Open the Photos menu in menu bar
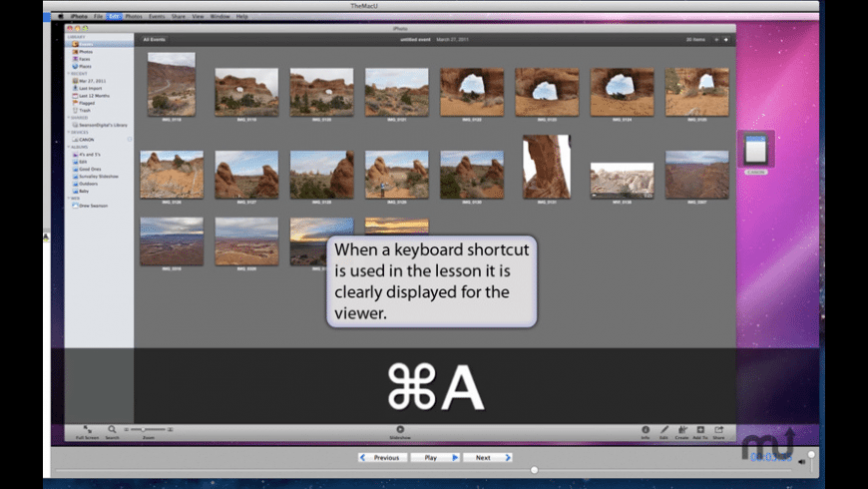868x489 pixels. pyautogui.click(x=133, y=17)
